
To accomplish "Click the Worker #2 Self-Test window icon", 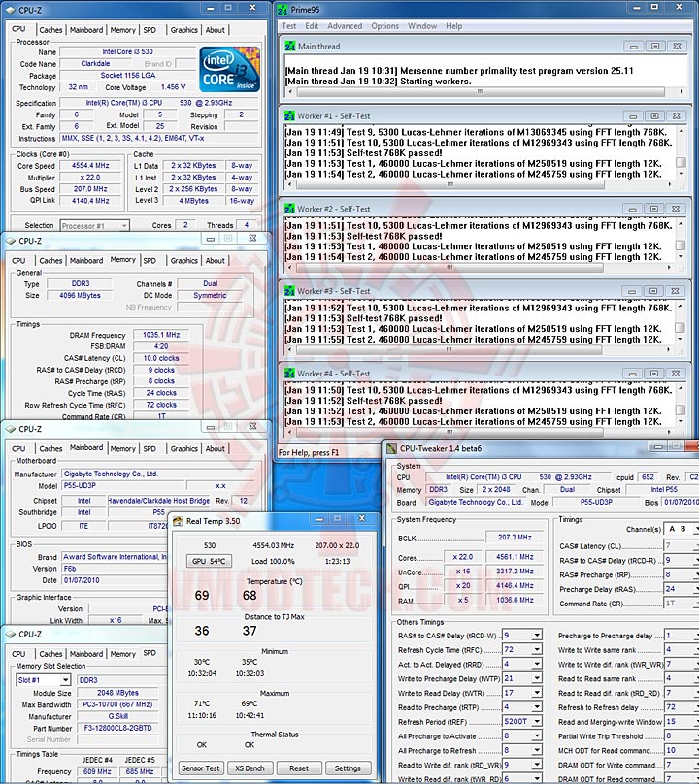I will [289, 209].
